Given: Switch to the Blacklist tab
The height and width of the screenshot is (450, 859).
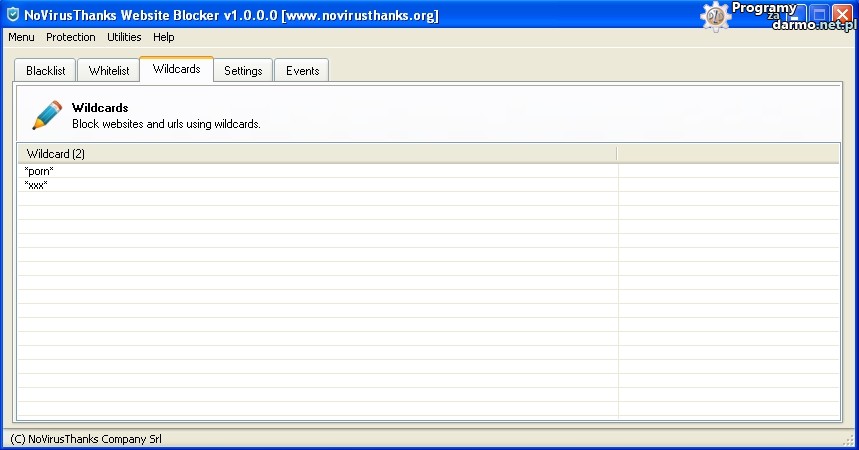Looking at the screenshot, I should click(45, 71).
